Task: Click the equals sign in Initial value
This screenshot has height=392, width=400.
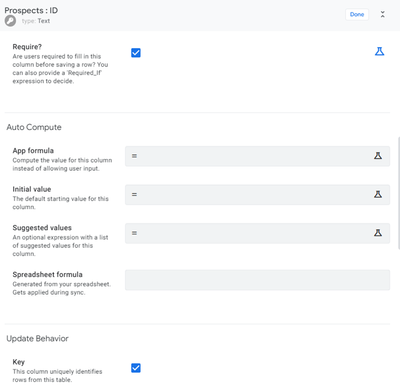Action: [x=134, y=195]
